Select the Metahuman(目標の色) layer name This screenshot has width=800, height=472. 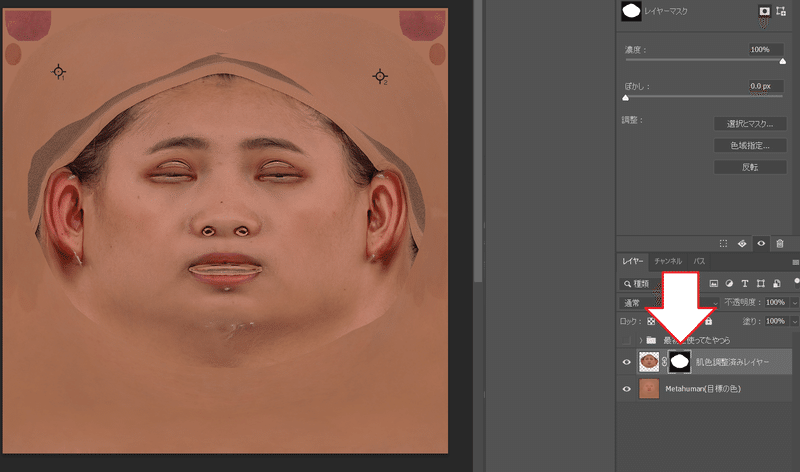(x=703, y=389)
